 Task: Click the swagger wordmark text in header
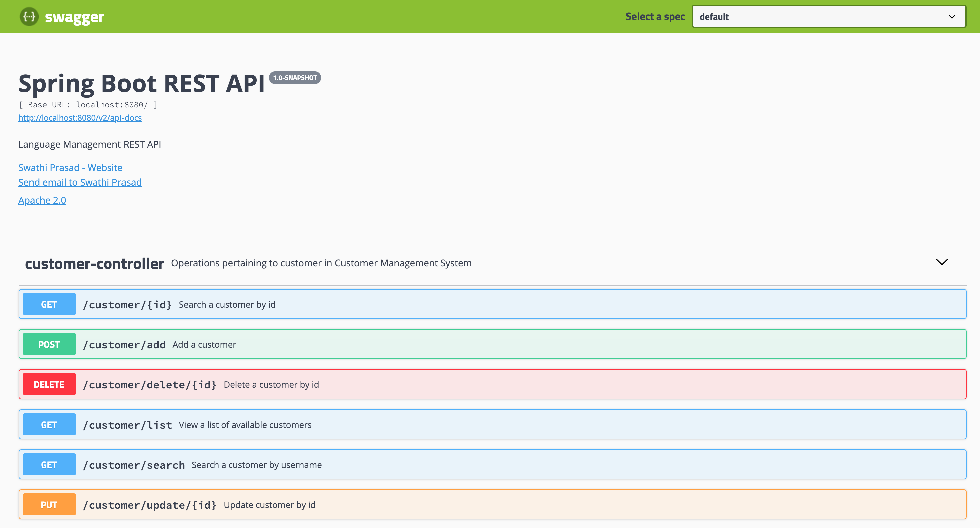click(74, 17)
